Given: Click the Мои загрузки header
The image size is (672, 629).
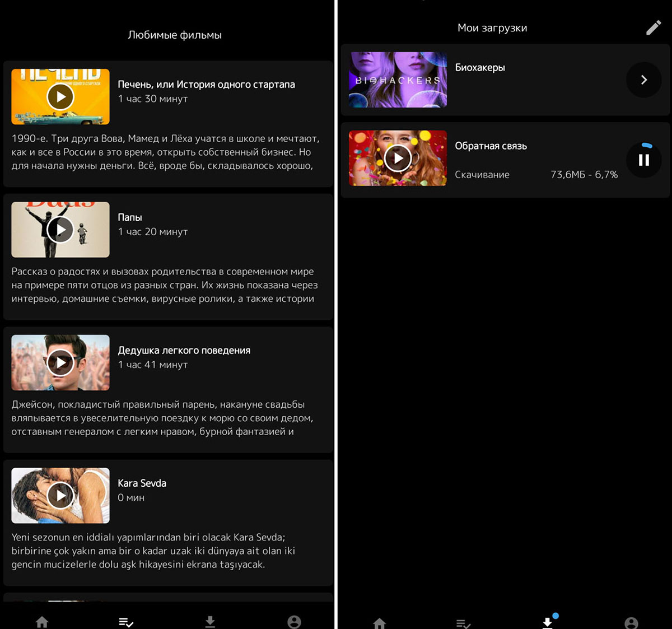Looking at the screenshot, I should 492,28.
